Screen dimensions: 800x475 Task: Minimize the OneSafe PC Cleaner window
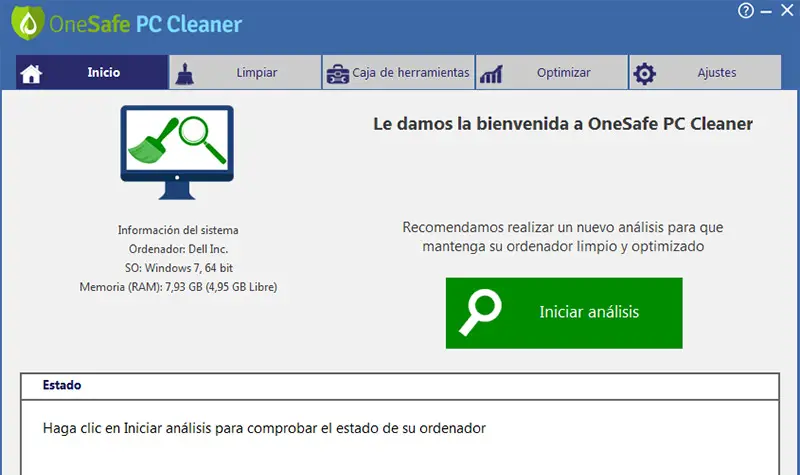[x=766, y=11]
